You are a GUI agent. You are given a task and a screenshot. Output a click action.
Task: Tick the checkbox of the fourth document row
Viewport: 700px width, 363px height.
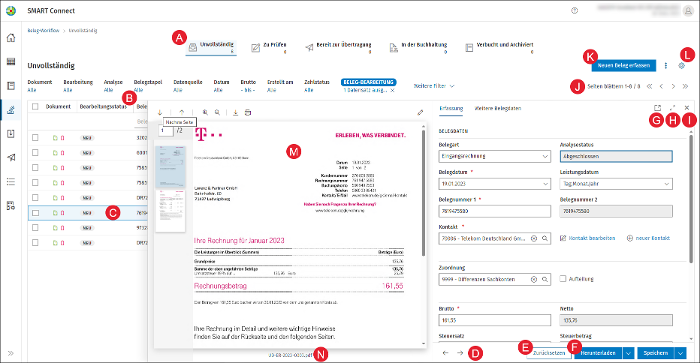pos(35,183)
